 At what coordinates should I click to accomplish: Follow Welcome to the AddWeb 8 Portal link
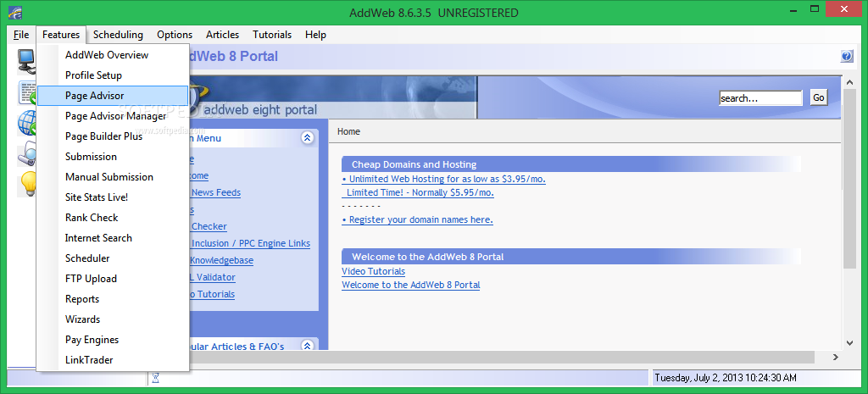[x=411, y=285]
